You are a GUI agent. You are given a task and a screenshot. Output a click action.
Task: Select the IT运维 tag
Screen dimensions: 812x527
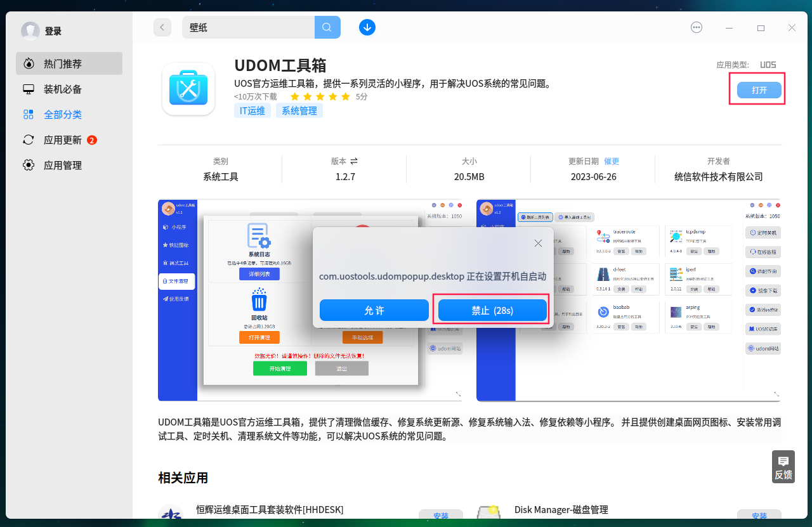click(x=252, y=110)
